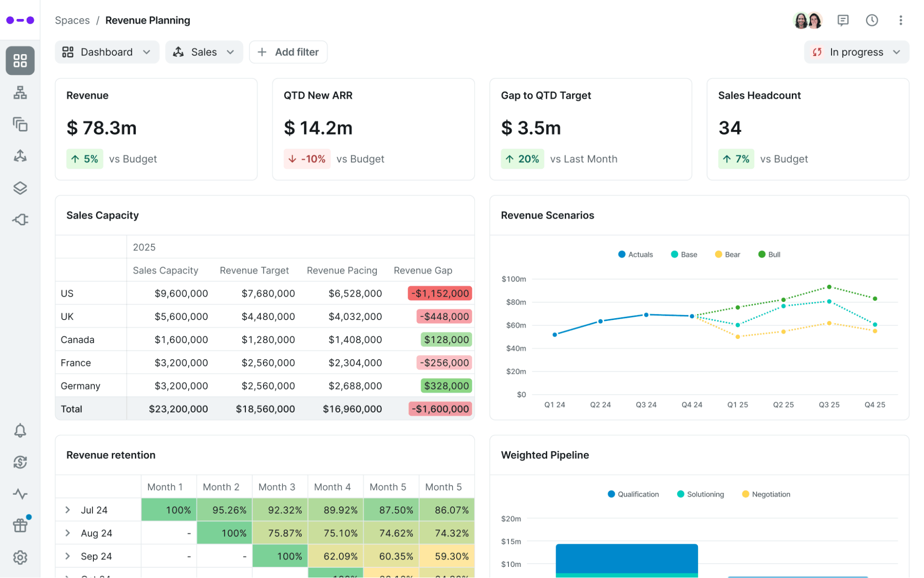Select the share/distribute arrows sidebar icon
This screenshot has width=924, height=578.
(20, 156)
